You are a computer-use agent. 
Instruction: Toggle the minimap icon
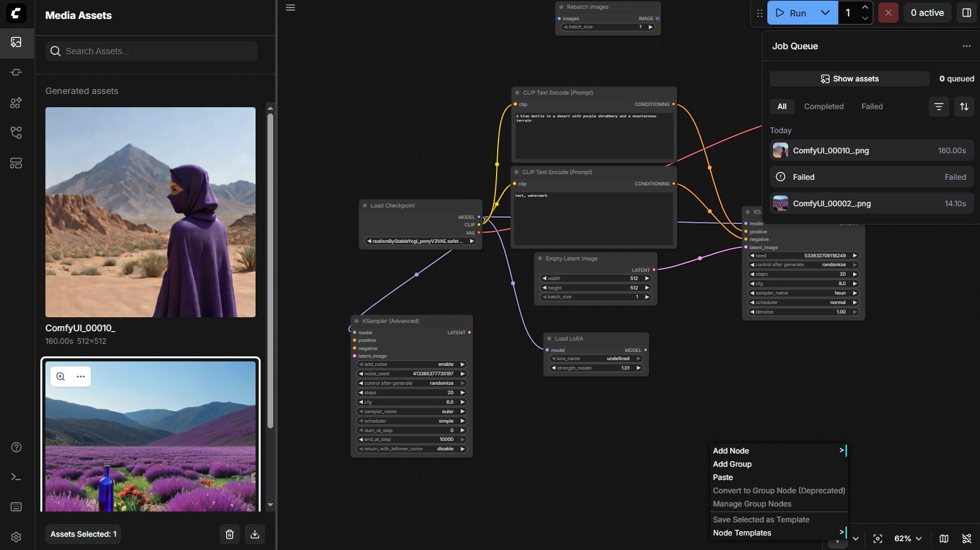944,539
